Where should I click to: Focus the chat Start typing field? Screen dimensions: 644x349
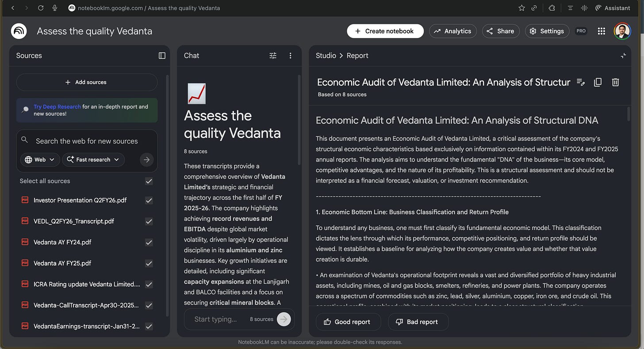point(215,319)
